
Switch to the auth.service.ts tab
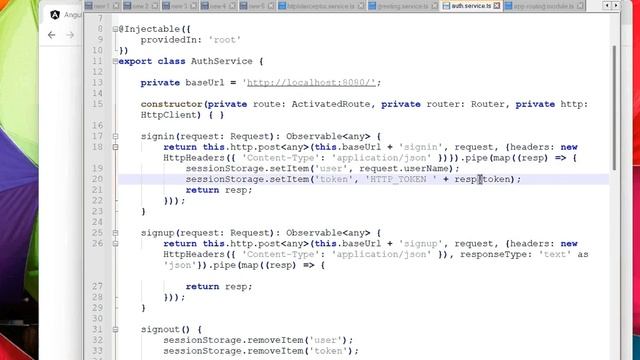coord(471,6)
